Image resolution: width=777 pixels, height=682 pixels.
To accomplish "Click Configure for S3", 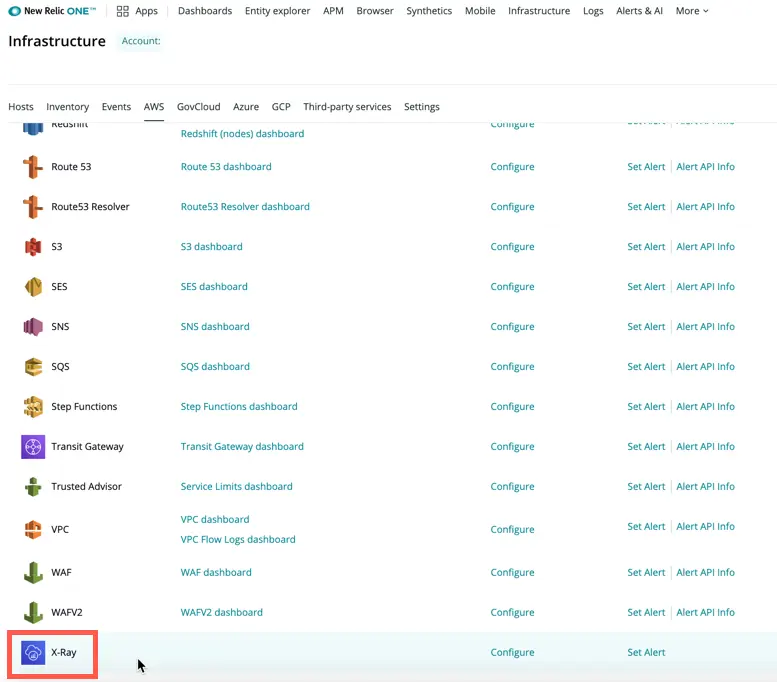I will tap(512, 247).
